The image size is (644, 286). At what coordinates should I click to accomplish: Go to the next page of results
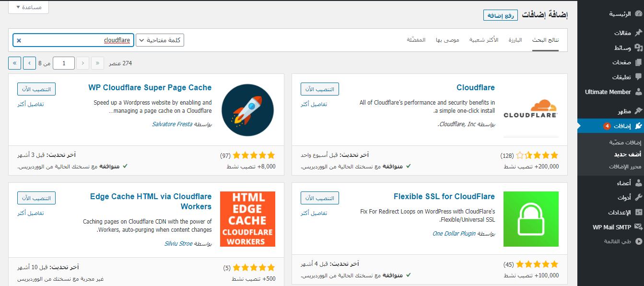(29, 63)
